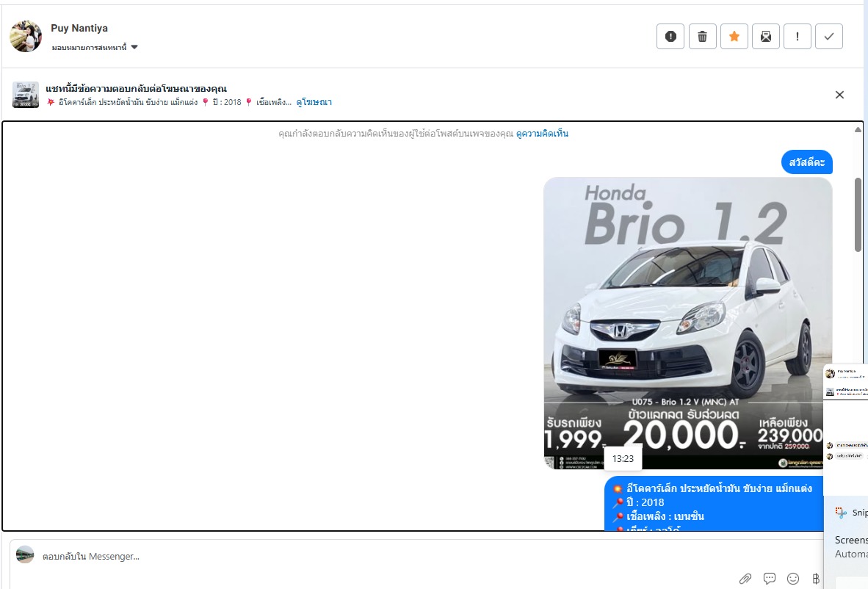Select the สวัสดีค่ะ message bubble
The width and height of the screenshot is (868, 589).
coord(806,162)
